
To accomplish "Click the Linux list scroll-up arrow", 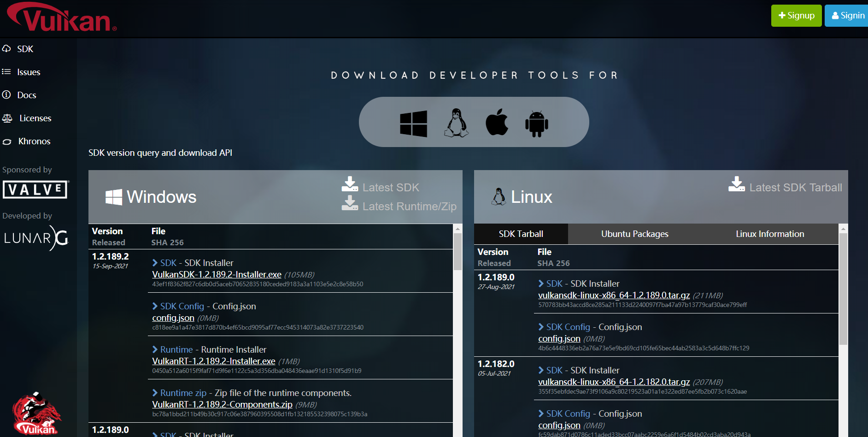I will 843,229.
